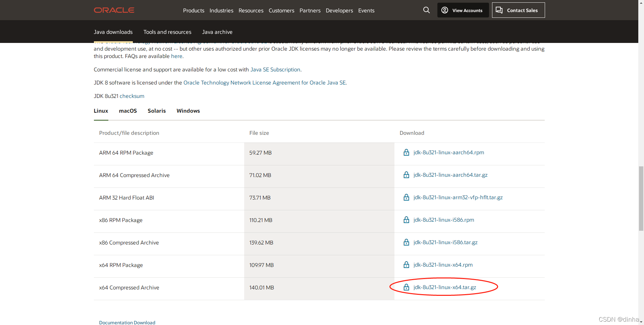Click the Contact Sales chat icon
This screenshot has height=325, width=644.
click(499, 10)
